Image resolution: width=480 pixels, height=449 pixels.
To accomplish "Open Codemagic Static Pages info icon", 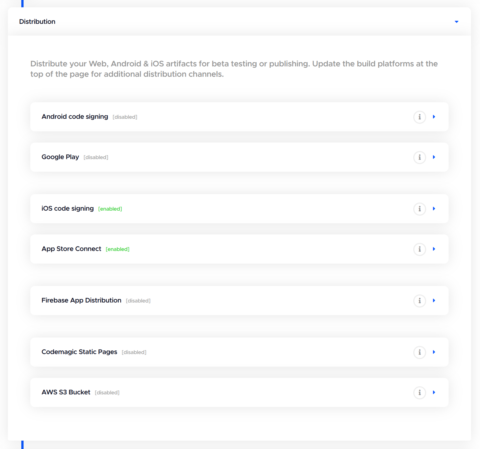I will tap(419, 352).
